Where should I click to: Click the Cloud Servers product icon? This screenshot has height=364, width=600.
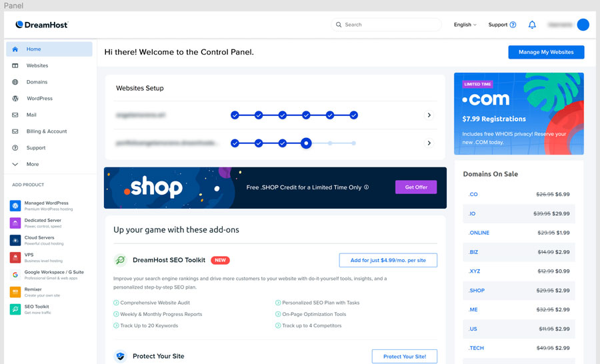pyautogui.click(x=15, y=240)
